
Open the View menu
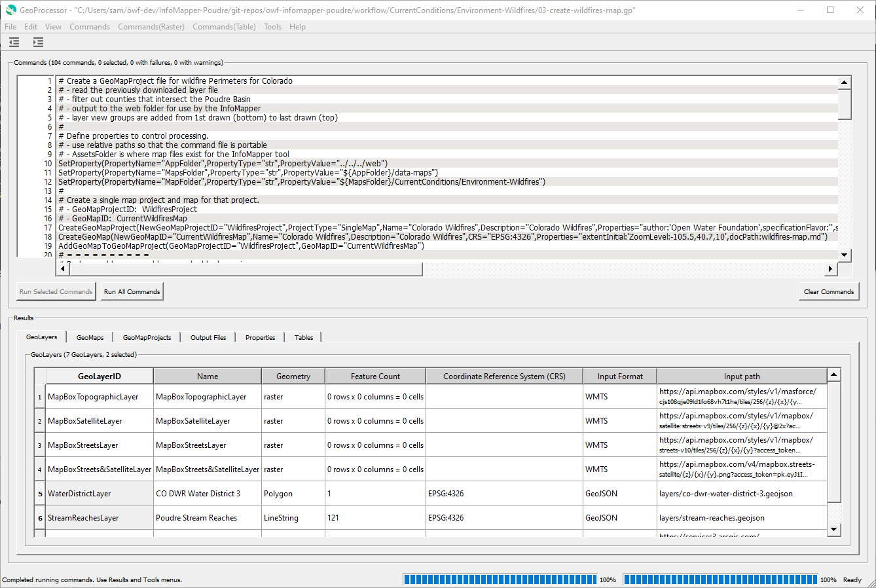[53, 27]
